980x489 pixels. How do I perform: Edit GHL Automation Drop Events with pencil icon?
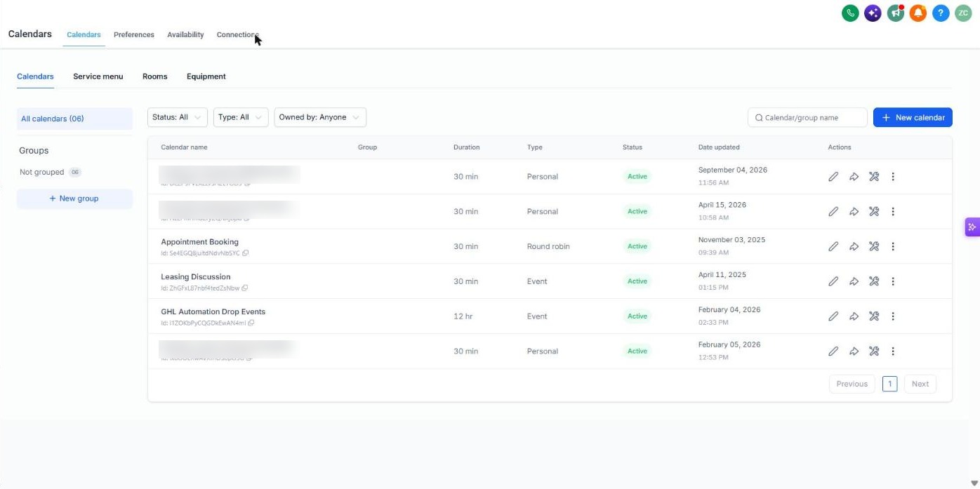[x=833, y=316]
